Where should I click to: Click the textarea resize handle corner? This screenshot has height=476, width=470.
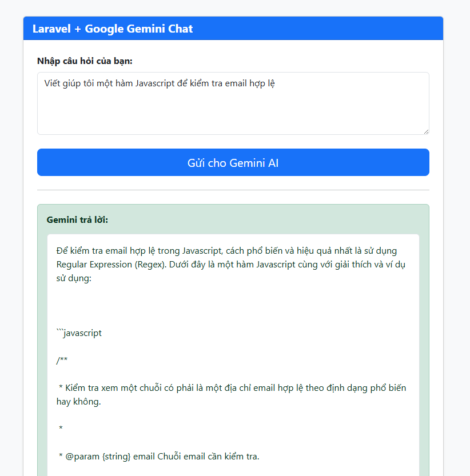pyautogui.click(x=425, y=131)
